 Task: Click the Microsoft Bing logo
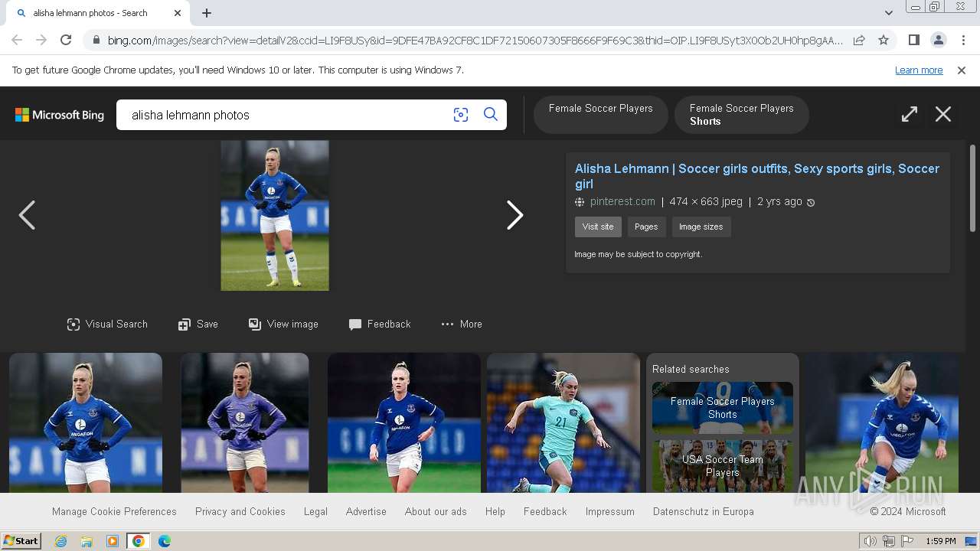[60, 115]
